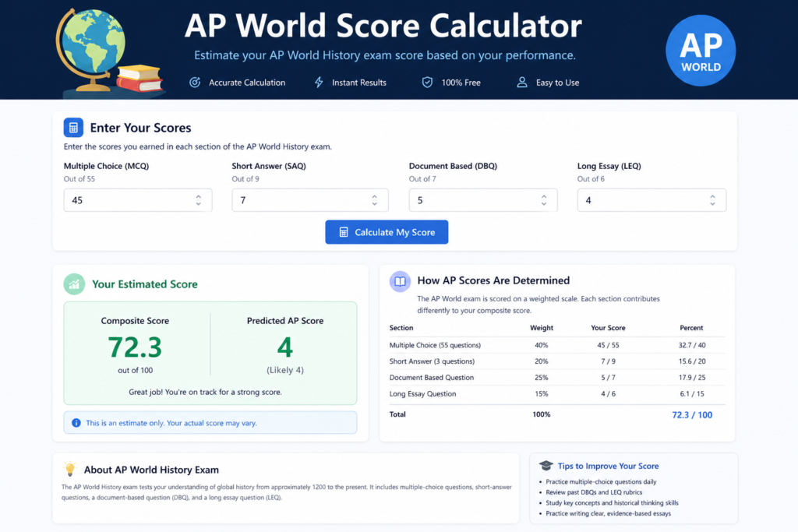The width and height of the screenshot is (798, 532).
Task: Click the calculator icon beside Enter Your Scores
Action: (x=73, y=128)
